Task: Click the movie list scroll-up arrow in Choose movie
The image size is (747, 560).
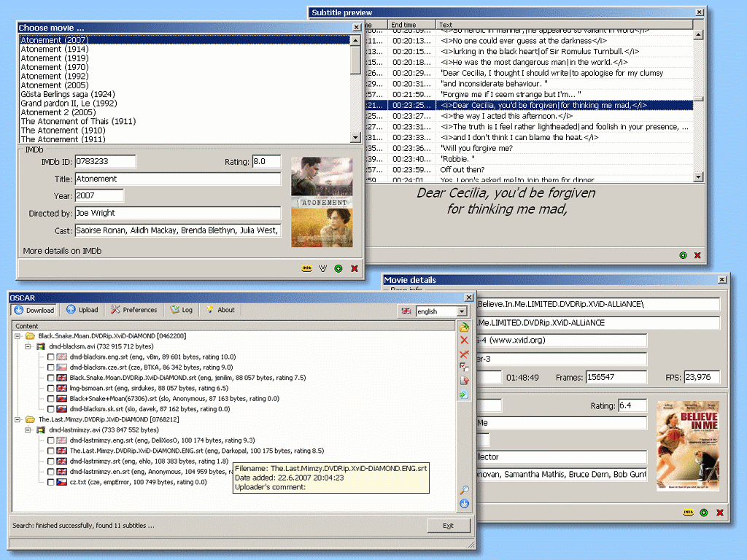Action: [x=355, y=41]
